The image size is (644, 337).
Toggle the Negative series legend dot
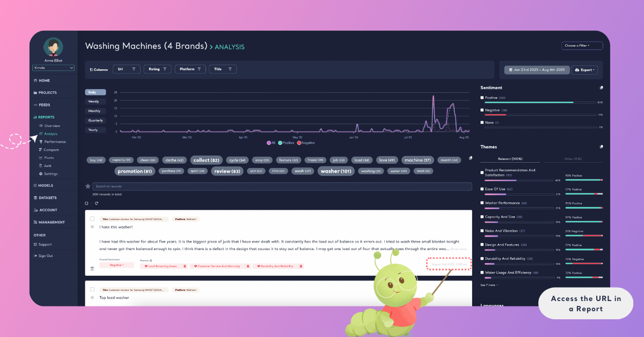pyautogui.click(x=299, y=143)
